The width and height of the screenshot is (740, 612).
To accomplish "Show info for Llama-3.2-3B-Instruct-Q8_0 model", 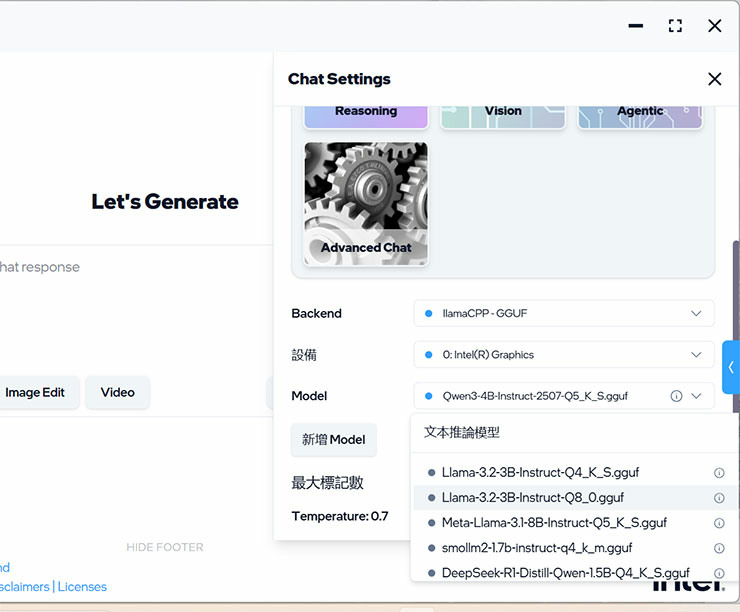I will pyautogui.click(x=719, y=498).
